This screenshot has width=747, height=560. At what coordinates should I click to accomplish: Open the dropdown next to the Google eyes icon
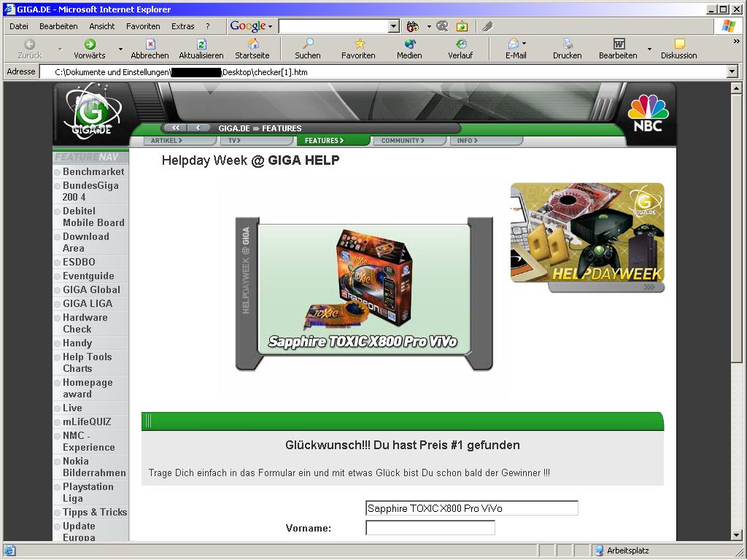click(x=428, y=27)
